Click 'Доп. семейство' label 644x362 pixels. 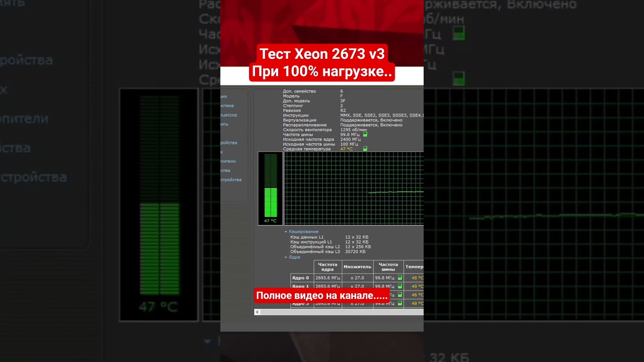click(299, 92)
